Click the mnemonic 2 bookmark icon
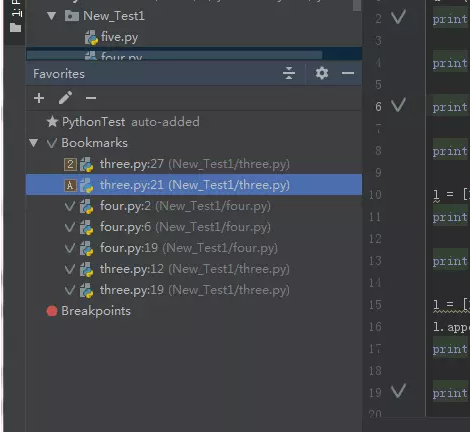The image size is (470, 432). (x=70, y=164)
